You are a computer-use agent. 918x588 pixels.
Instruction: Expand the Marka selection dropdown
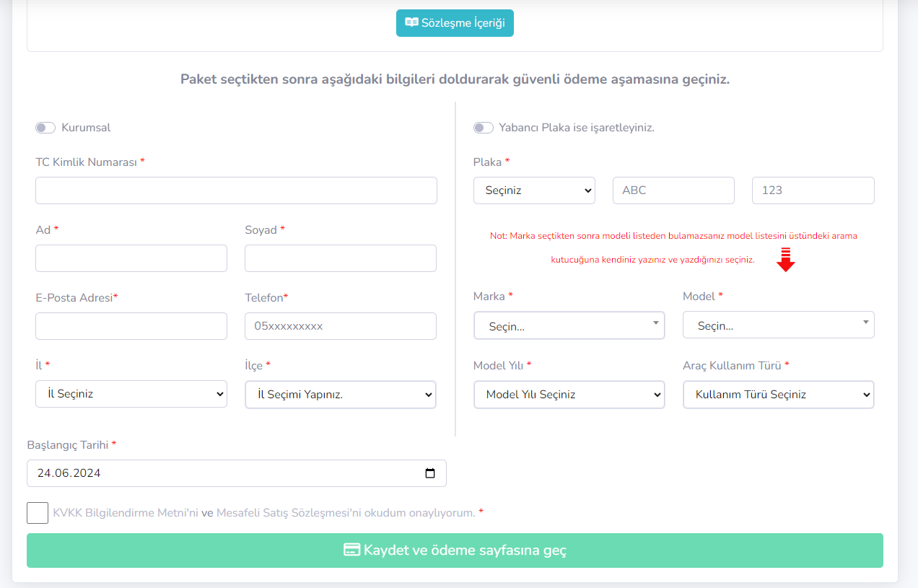(569, 325)
